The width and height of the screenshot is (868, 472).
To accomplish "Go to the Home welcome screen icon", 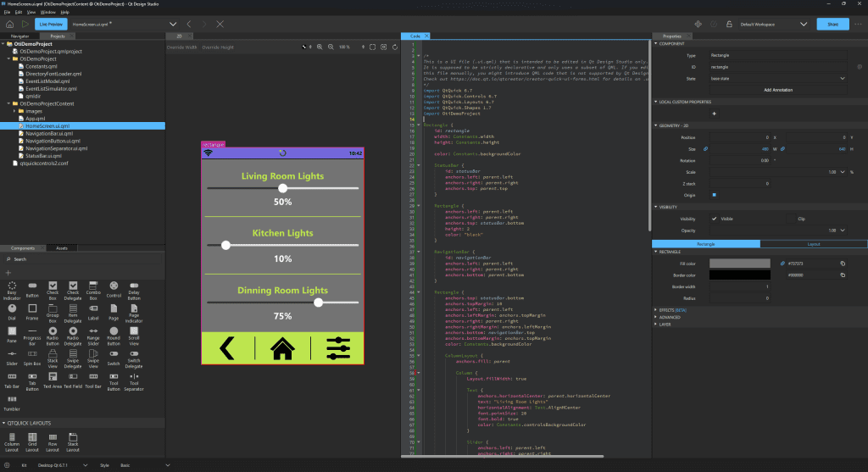I will [x=9, y=25].
